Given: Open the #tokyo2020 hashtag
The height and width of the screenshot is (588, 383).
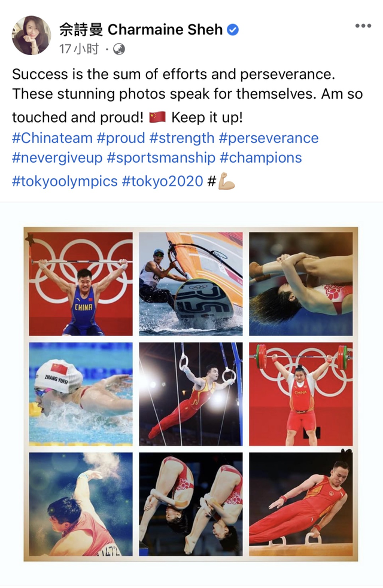Looking at the screenshot, I should point(162,181).
